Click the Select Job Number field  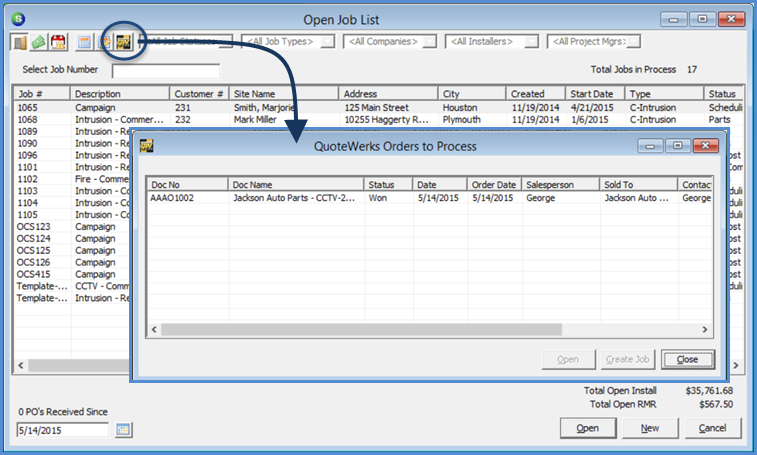pyautogui.click(x=166, y=71)
